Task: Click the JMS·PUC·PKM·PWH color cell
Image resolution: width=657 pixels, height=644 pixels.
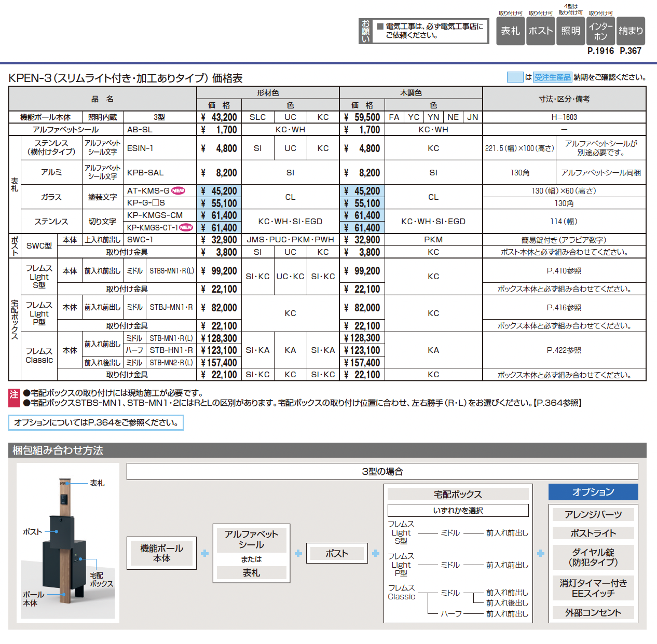Action: [290, 240]
